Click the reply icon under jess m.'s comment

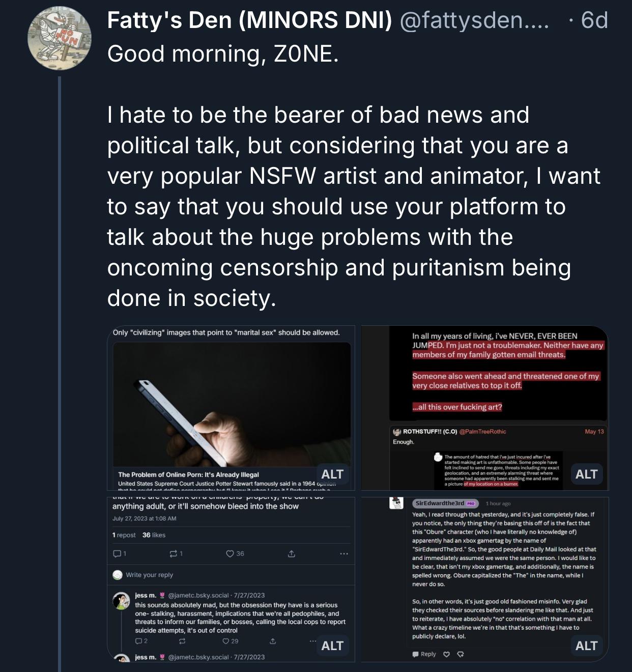(x=139, y=641)
